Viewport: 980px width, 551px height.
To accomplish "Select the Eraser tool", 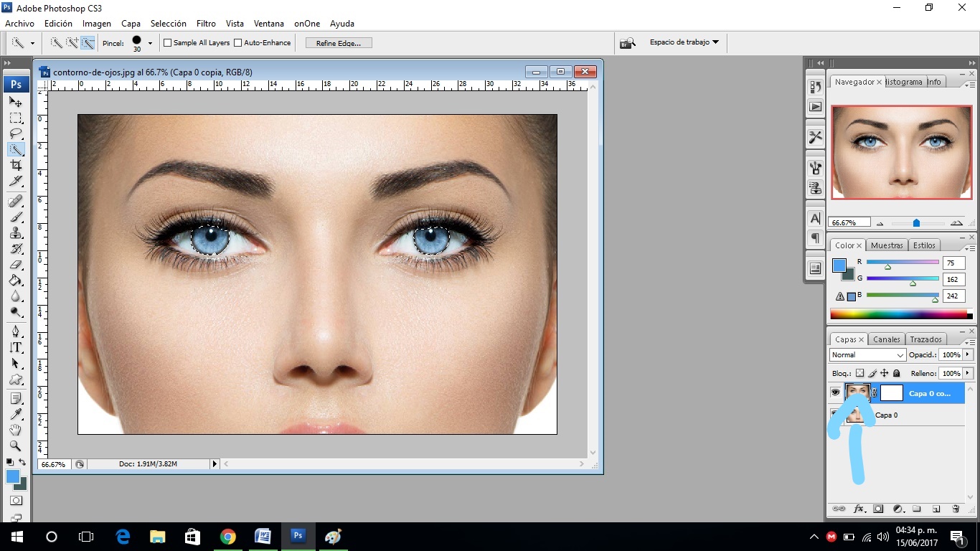I will [16, 264].
